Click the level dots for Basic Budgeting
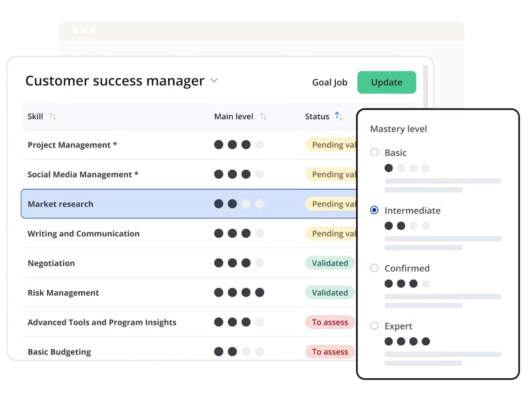Viewport: 532px width, 399px height. [x=239, y=352]
